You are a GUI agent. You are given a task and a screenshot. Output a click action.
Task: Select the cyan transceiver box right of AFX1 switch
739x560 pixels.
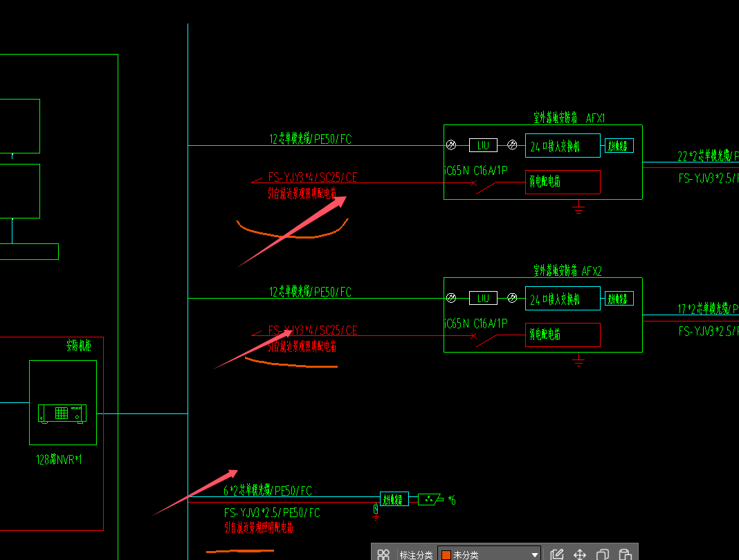[619, 146]
